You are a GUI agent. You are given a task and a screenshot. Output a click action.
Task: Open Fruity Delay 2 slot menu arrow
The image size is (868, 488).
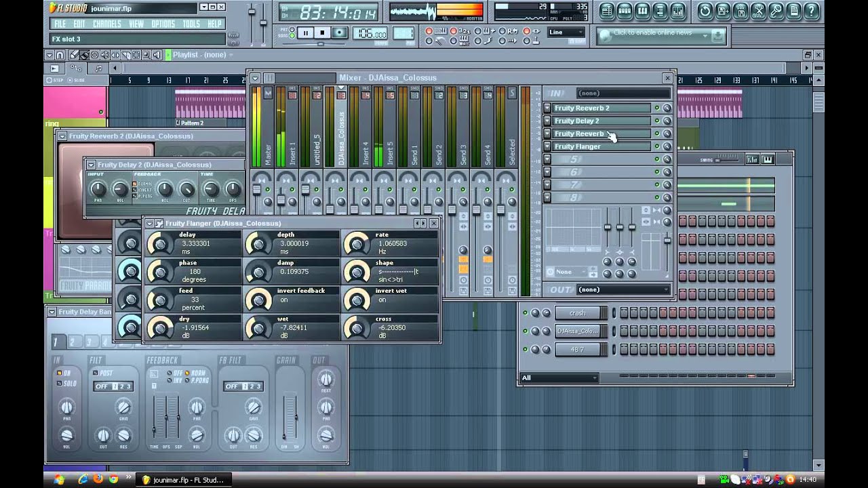[547, 121]
